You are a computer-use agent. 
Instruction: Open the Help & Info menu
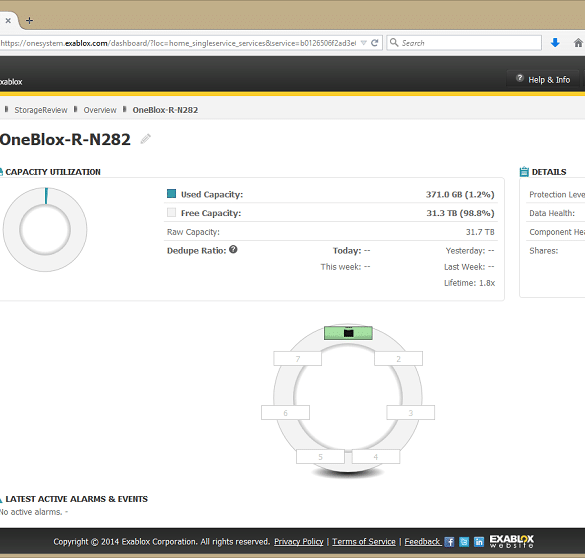tap(543, 79)
